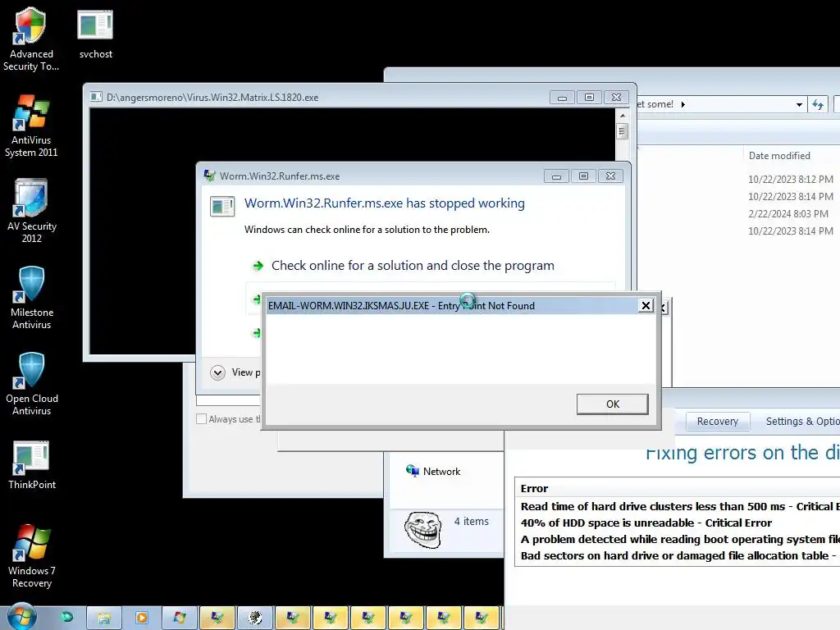Expand the View problem details chevron
Screen dimensions: 840x630
(217, 372)
